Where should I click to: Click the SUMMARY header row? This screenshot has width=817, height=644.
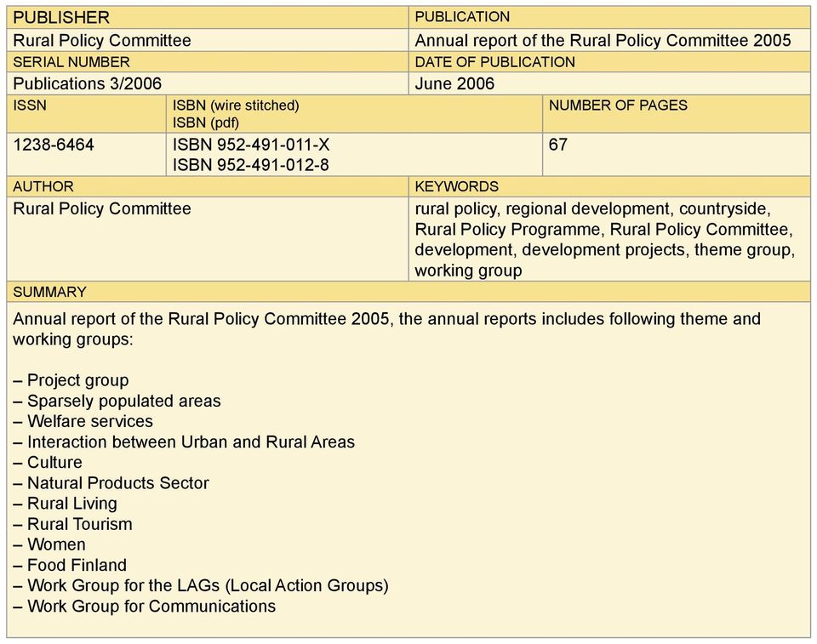[408, 292]
